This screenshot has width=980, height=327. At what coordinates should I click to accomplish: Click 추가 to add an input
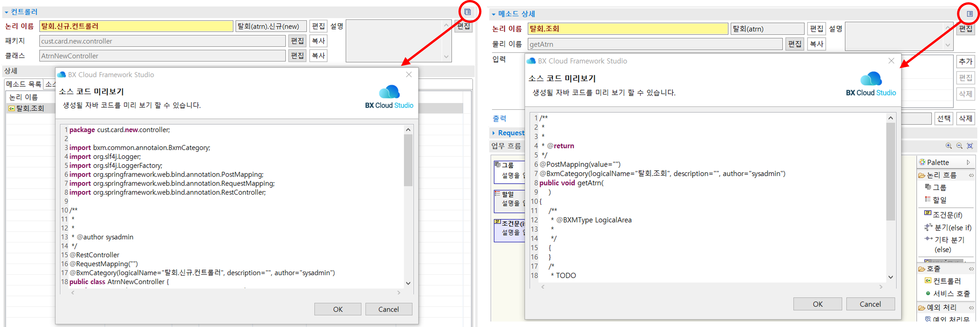[965, 61]
